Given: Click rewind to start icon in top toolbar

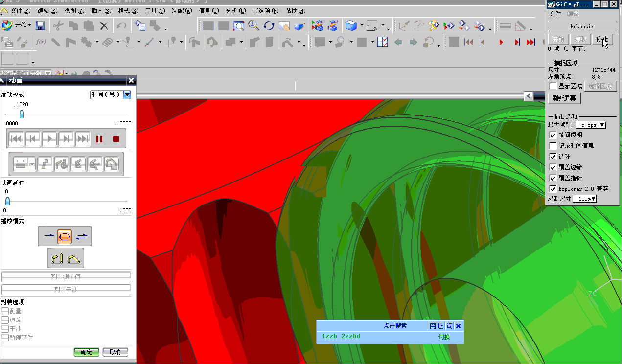Looking at the screenshot, I should [x=468, y=43].
